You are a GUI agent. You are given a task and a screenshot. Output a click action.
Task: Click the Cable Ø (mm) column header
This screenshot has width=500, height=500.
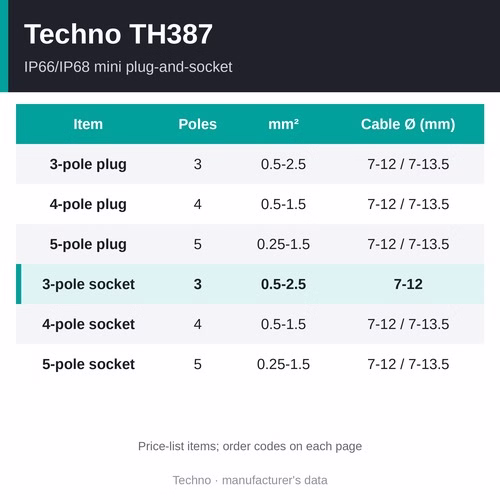408,124
